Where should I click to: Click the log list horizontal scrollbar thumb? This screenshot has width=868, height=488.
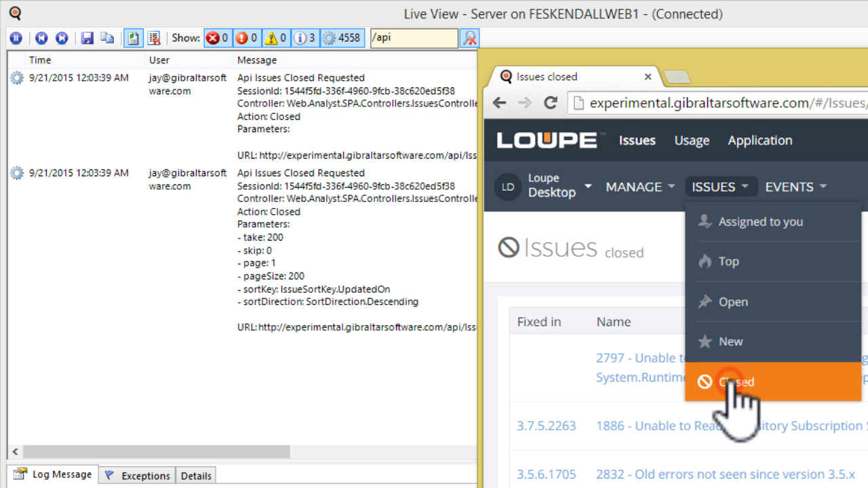point(157,451)
